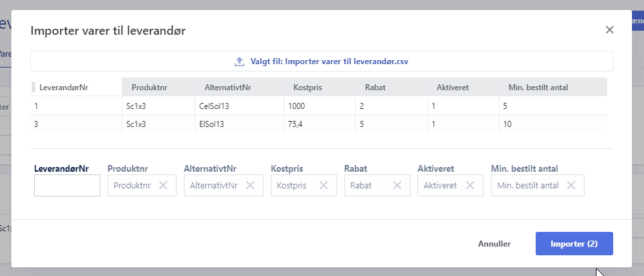644x276 pixels.
Task: Select the Kostpris column header
Action: [308, 88]
